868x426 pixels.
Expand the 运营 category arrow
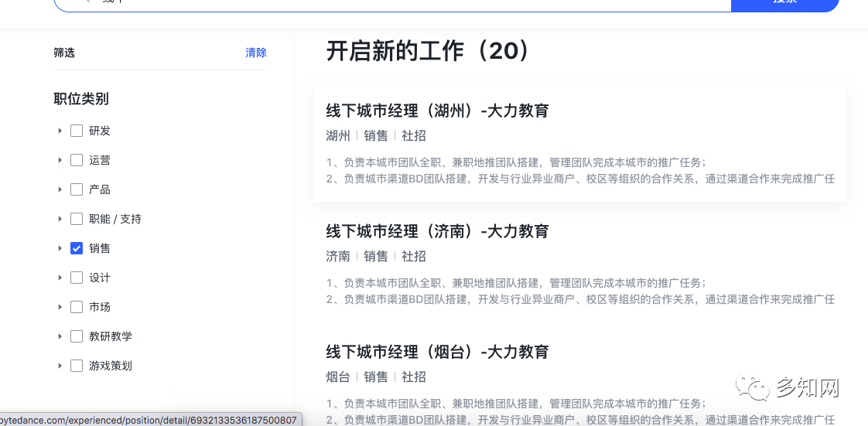[x=60, y=160]
